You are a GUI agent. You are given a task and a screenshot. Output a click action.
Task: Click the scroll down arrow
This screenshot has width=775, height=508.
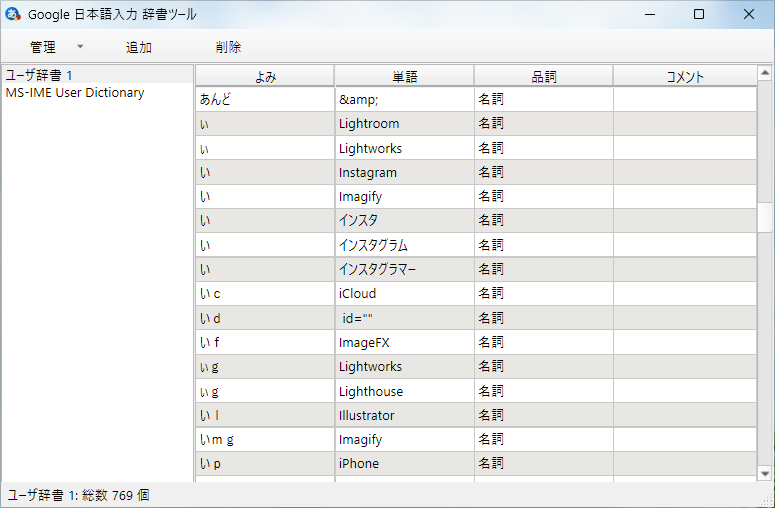click(x=765, y=473)
